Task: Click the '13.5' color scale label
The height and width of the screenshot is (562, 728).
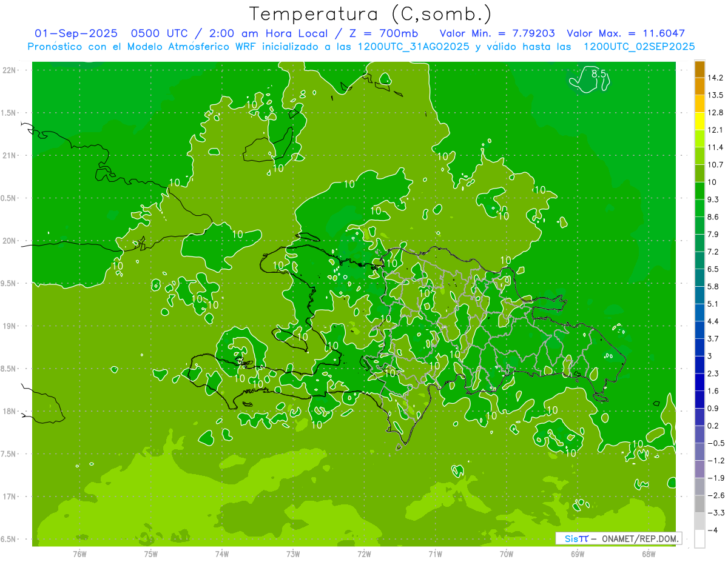Action: pyautogui.click(x=716, y=95)
